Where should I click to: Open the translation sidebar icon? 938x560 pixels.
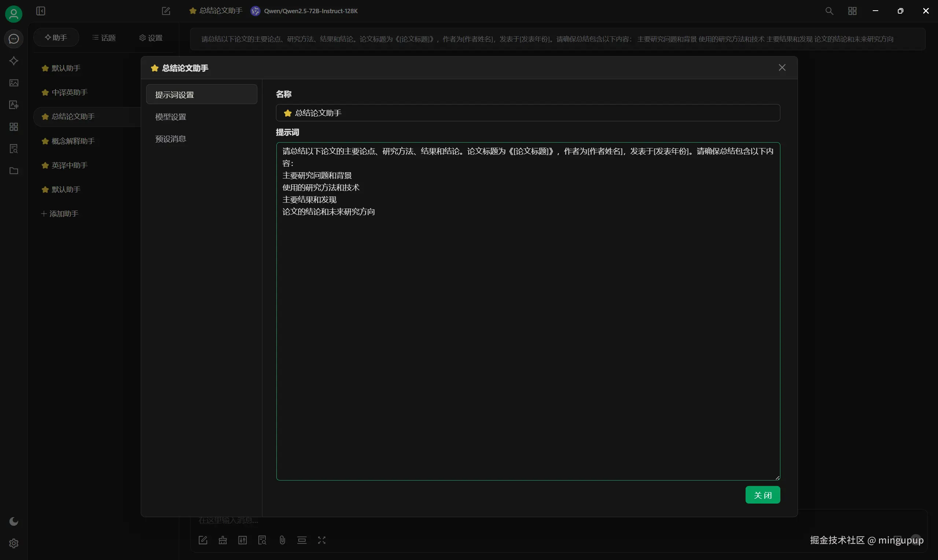coord(14,105)
